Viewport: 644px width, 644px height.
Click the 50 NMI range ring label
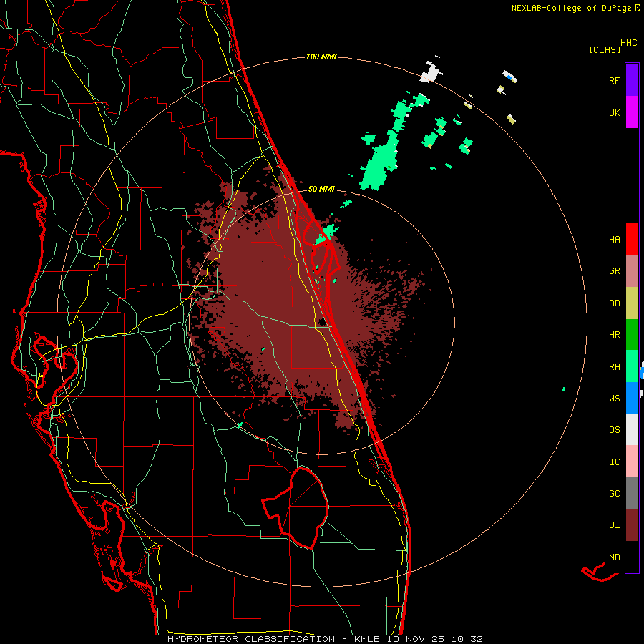321,189
